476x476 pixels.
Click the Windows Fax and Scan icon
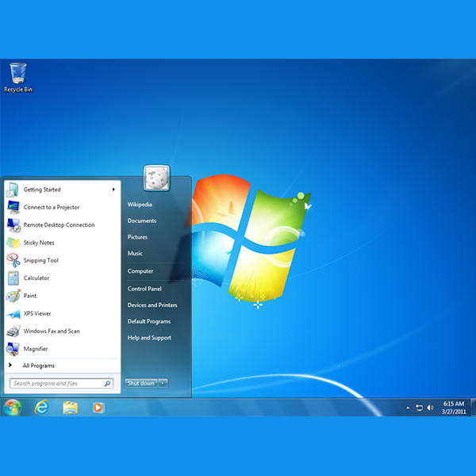click(x=13, y=331)
